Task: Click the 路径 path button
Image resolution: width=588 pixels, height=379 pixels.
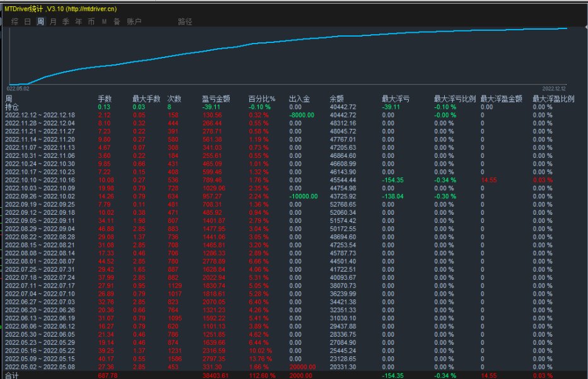Action: click(x=185, y=21)
